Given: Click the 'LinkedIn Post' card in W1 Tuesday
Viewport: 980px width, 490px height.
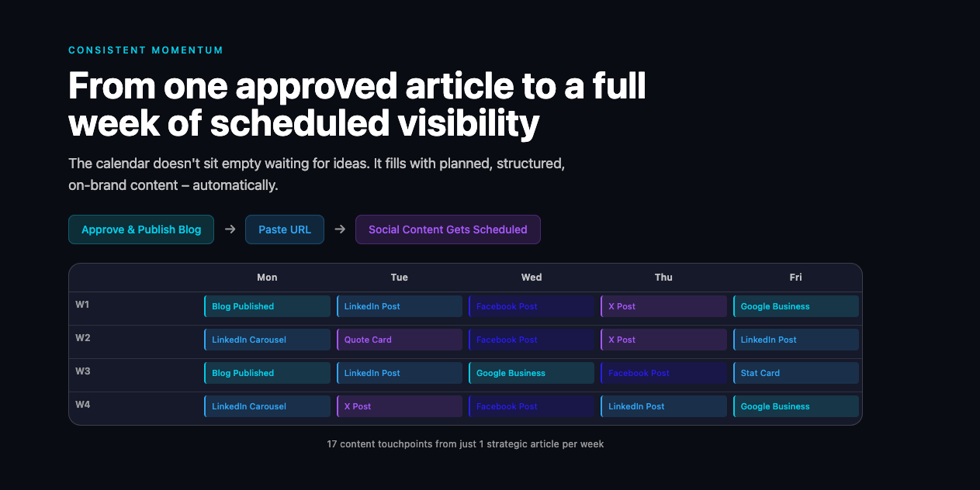Looking at the screenshot, I should click(399, 305).
